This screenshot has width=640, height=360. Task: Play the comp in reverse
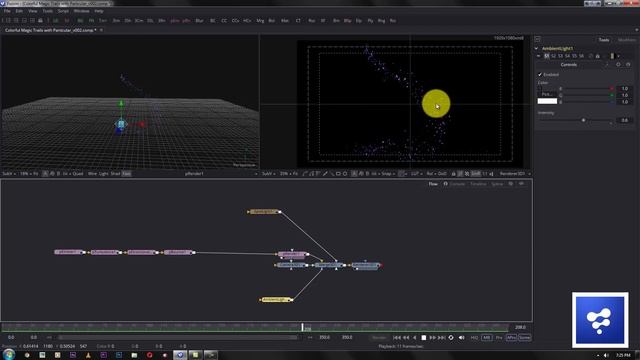tap(415, 338)
